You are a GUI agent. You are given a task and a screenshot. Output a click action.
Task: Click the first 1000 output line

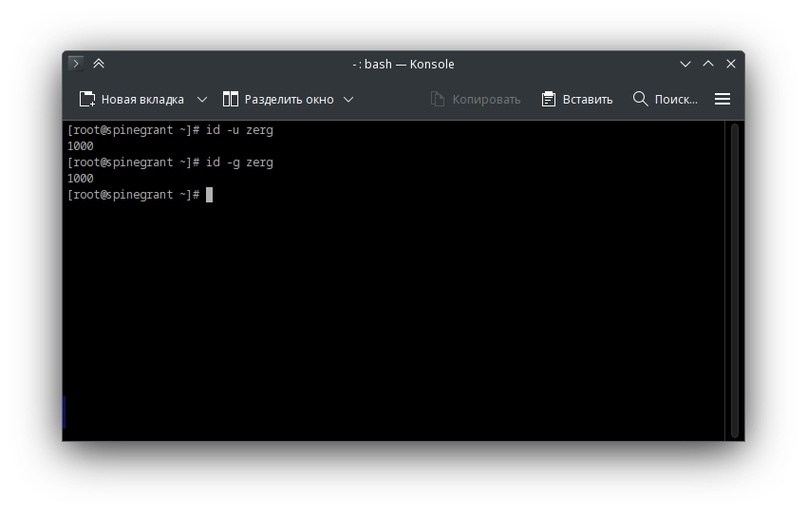pyautogui.click(x=80, y=146)
